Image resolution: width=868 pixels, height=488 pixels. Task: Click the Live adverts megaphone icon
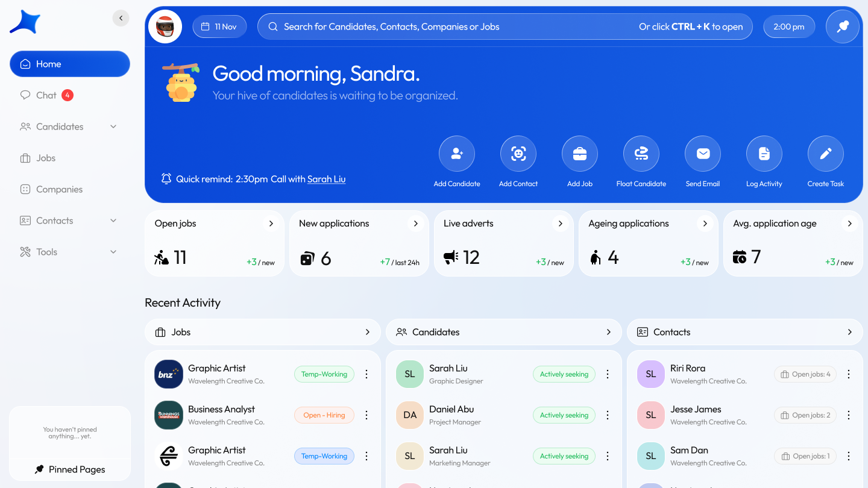tap(451, 258)
